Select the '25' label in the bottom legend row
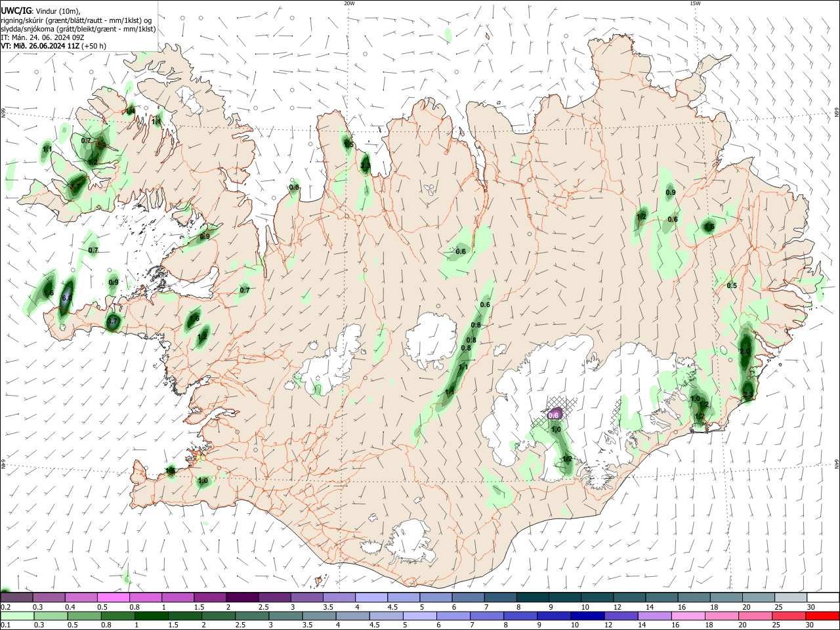 (776, 626)
